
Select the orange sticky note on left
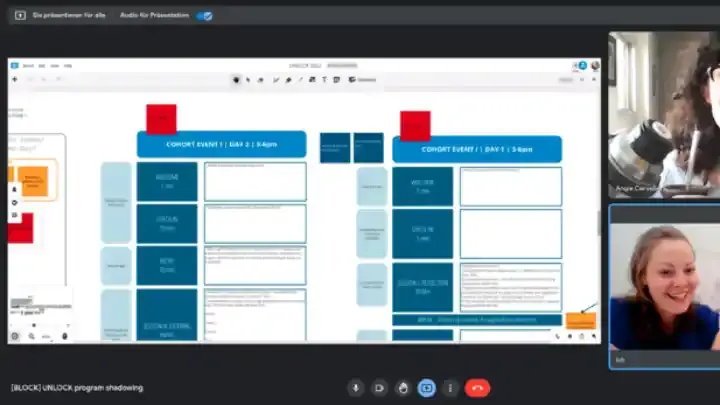tap(33, 181)
